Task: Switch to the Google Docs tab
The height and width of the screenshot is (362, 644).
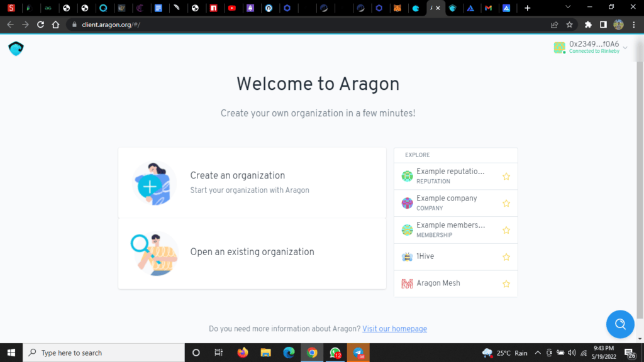Action: point(158,8)
